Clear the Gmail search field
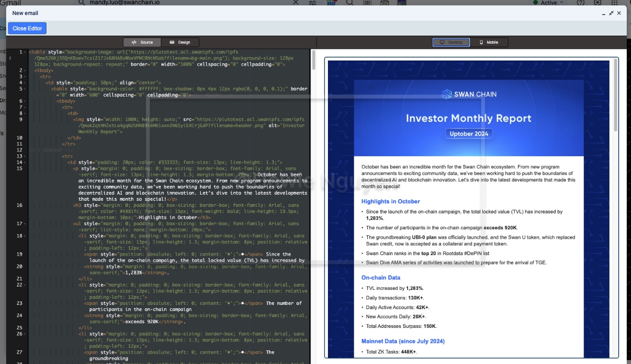Image resolution: width=631 pixels, height=364 pixels. [296, 2]
